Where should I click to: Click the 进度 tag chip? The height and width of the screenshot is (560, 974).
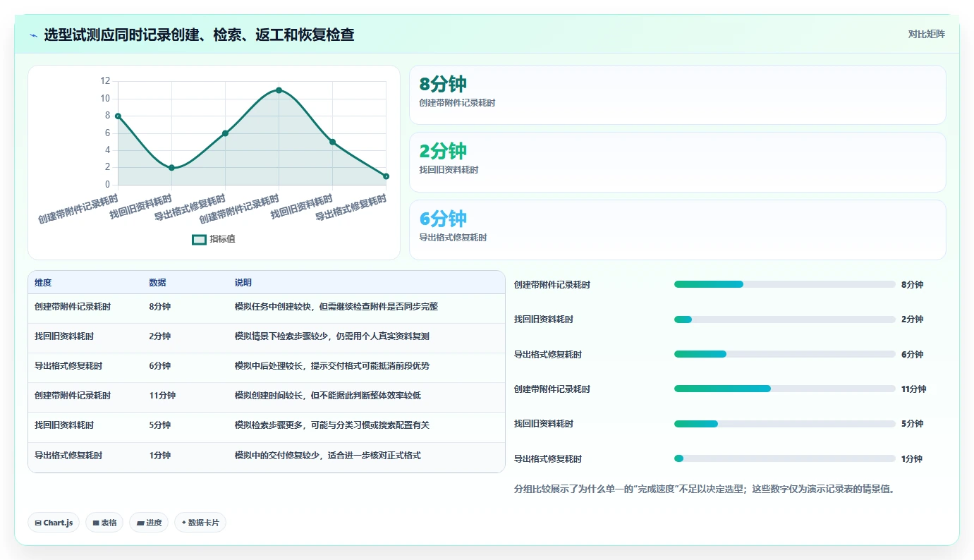coord(149,523)
